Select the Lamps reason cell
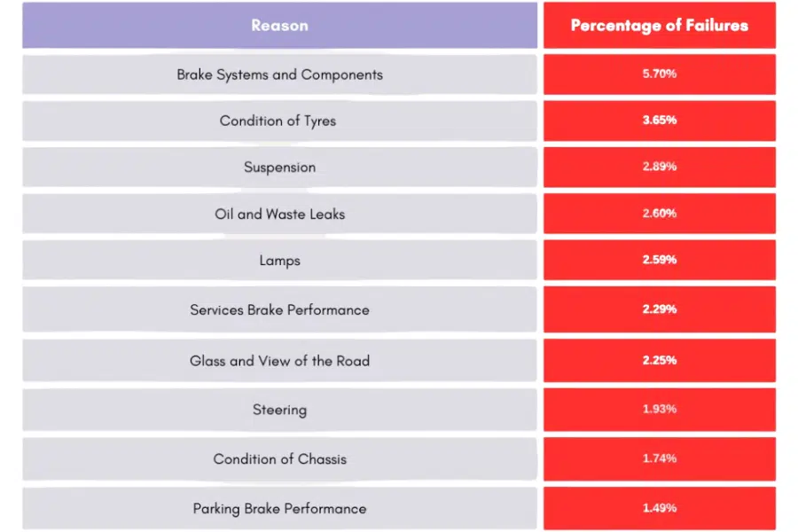This screenshot has width=798, height=532. point(279,261)
